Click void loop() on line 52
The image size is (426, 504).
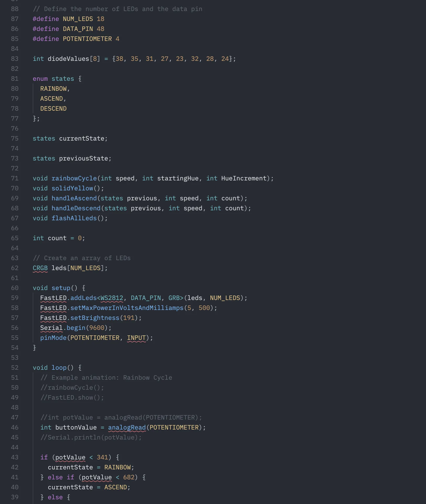tap(56, 368)
